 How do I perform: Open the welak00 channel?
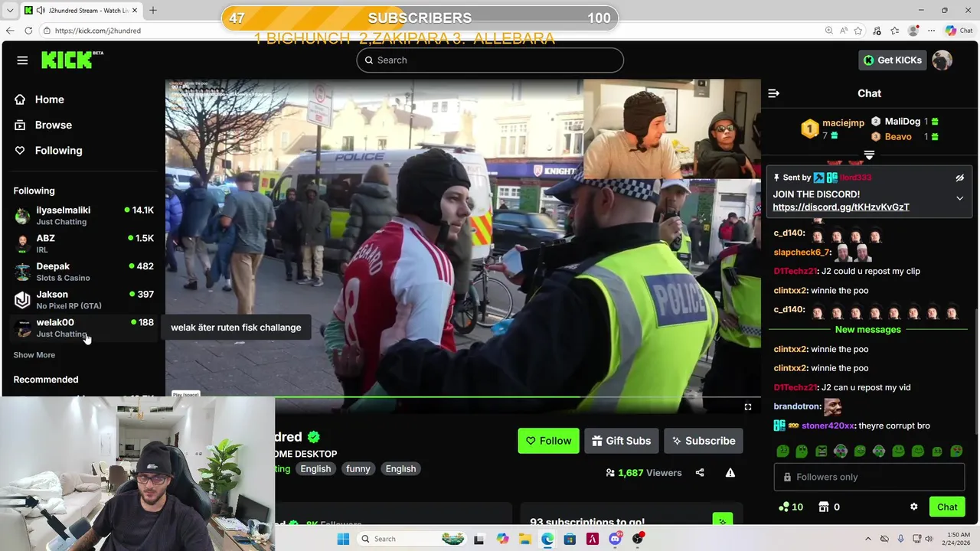83,328
